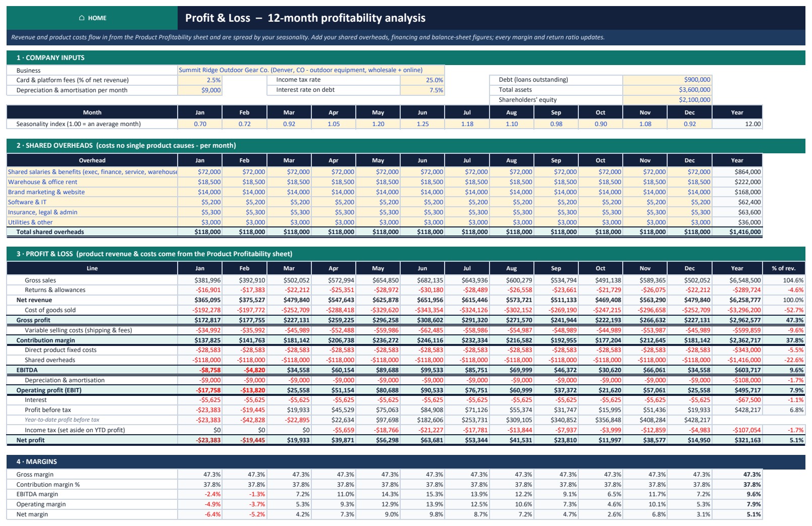Select the Total assets $3,600,000 cell
Viewport: 812px width, 526px height.
[x=667, y=90]
